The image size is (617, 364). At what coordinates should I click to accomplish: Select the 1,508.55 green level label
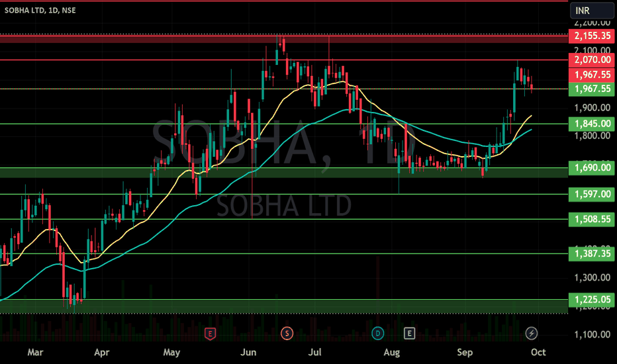pyautogui.click(x=592, y=219)
